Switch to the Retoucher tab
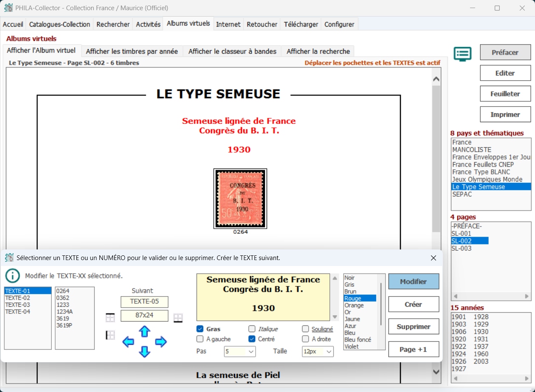 pyautogui.click(x=262, y=24)
